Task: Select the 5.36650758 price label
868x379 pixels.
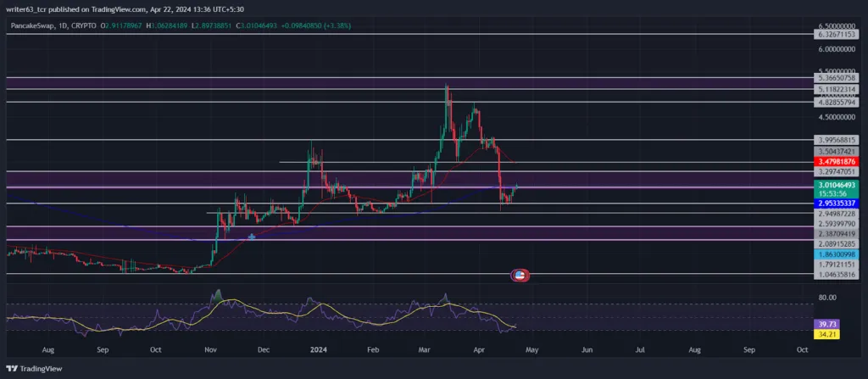Action: pyautogui.click(x=835, y=78)
